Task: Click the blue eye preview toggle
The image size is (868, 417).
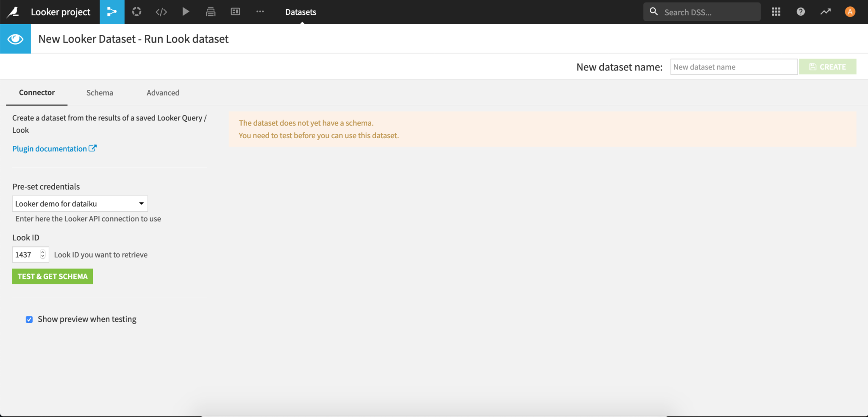Action: click(x=15, y=39)
